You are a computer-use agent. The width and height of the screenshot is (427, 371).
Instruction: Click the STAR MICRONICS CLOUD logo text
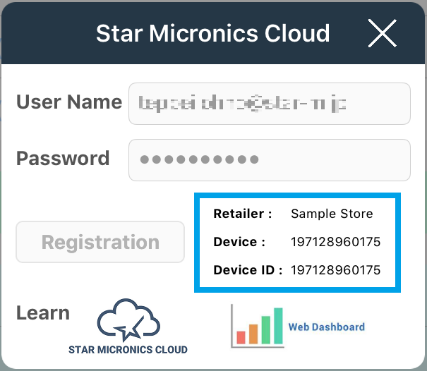128,349
